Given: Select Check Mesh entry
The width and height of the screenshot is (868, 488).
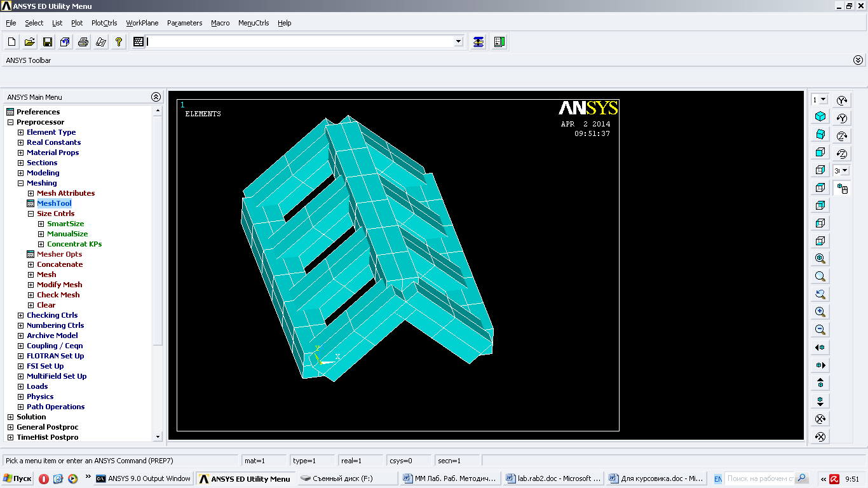Looking at the screenshot, I should point(58,295).
